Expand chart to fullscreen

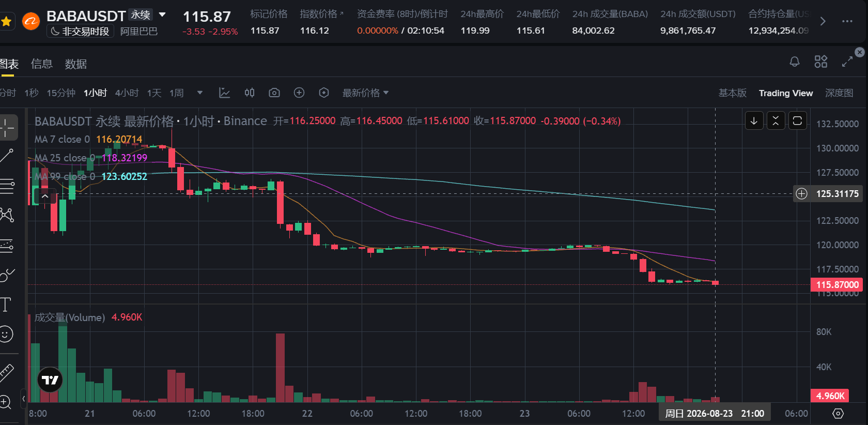(x=847, y=62)
